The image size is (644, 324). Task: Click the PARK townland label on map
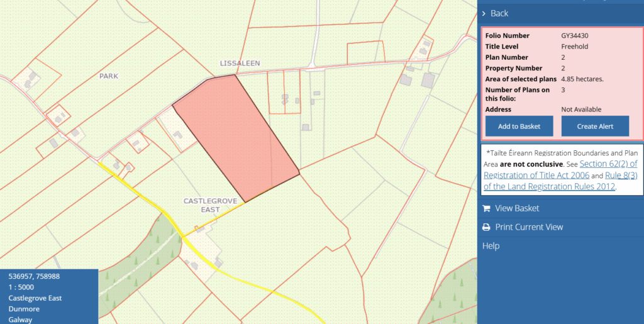(x=108, y=76)
